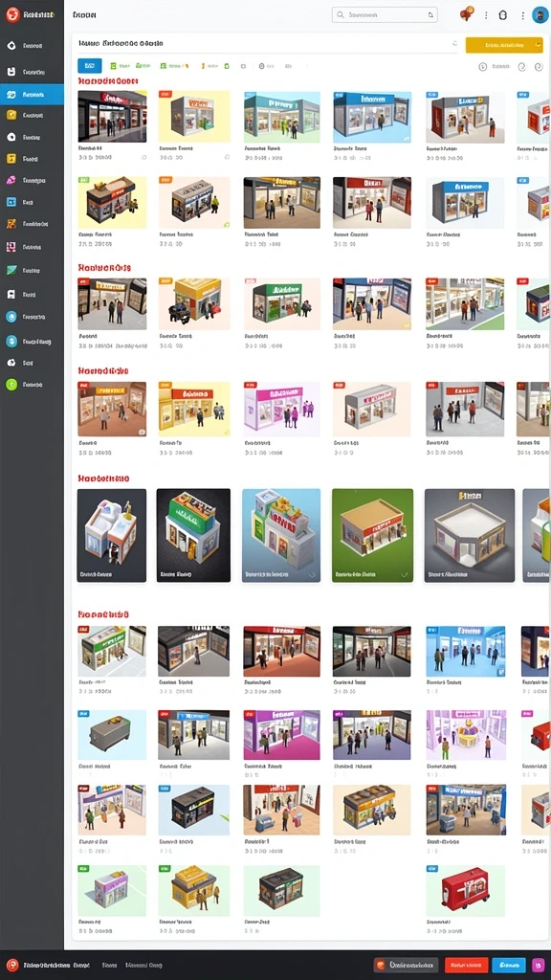Open the user avatar menu
The image size is (551, 980).
click(540, 15)
